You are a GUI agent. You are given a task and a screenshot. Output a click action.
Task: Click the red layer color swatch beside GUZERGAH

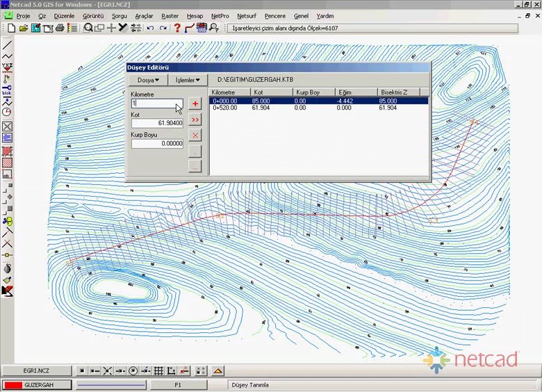[x=13, y=385]
